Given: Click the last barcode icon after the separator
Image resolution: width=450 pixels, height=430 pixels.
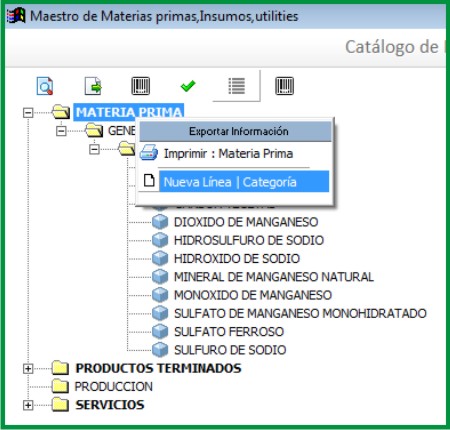Looking at the screenshot, I should [284, 86].
